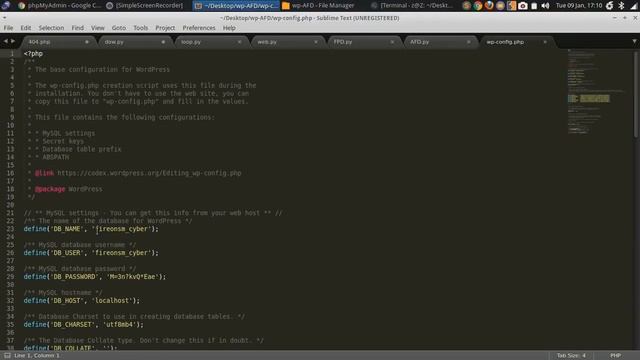Open the tab list dropdown arrow
The width and height of the screenshot is (640, 360).
pyautogui.click(x=634, y=41)
